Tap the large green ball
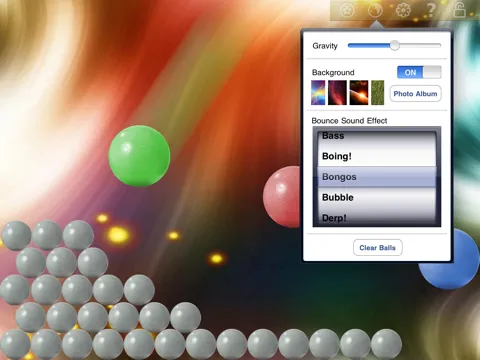The height and width of the screenshot is (360, 480). pyautogui.click(x=139, y=156)
